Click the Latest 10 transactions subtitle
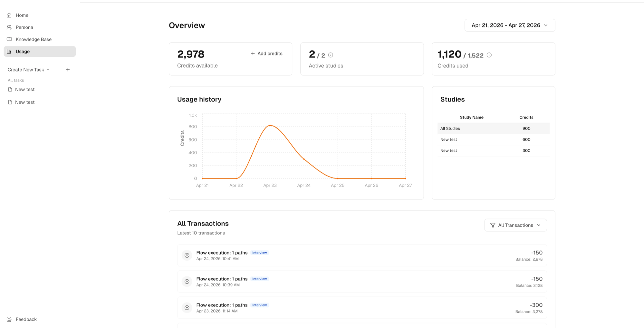Screen dimensions: 644x328 (x=201, y=233)
